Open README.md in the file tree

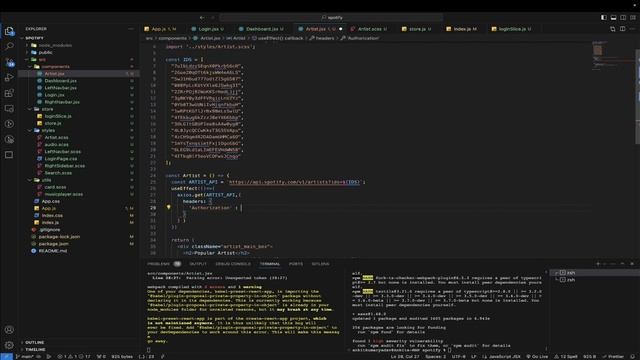coord(53,251)
